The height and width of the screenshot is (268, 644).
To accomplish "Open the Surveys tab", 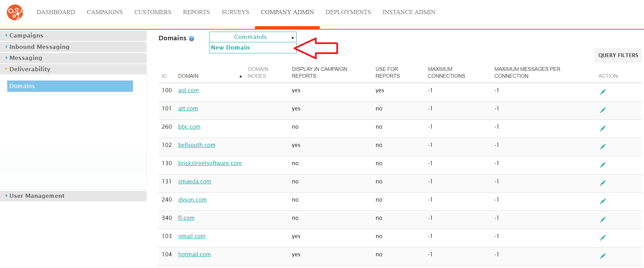I will click(x=235, y=12).
